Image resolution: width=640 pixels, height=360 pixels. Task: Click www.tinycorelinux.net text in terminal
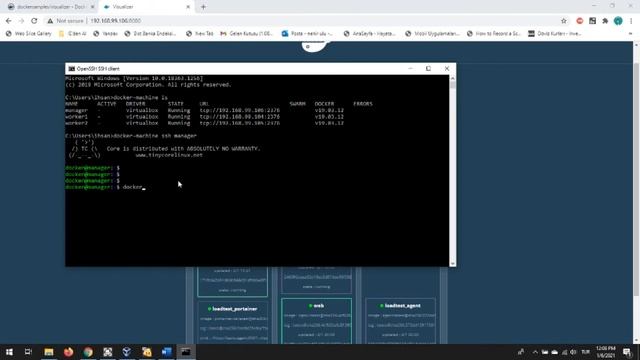[169, 155]
